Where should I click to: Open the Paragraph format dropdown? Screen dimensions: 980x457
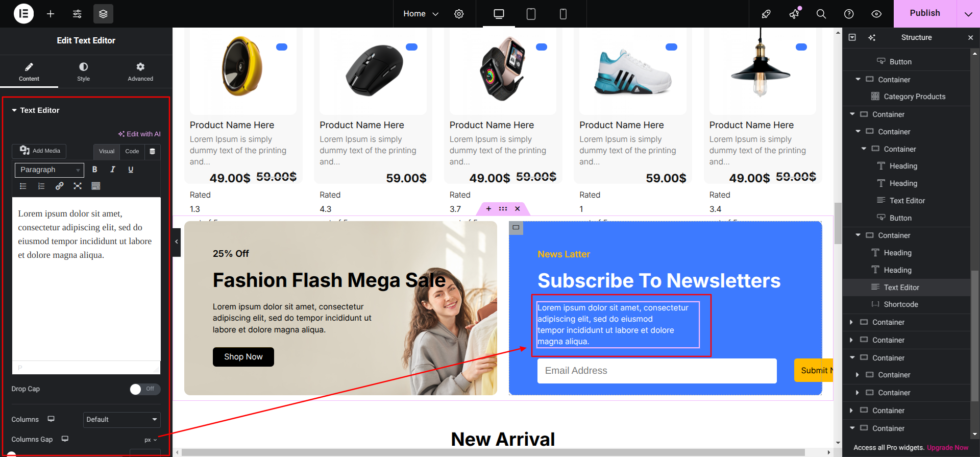50,170
